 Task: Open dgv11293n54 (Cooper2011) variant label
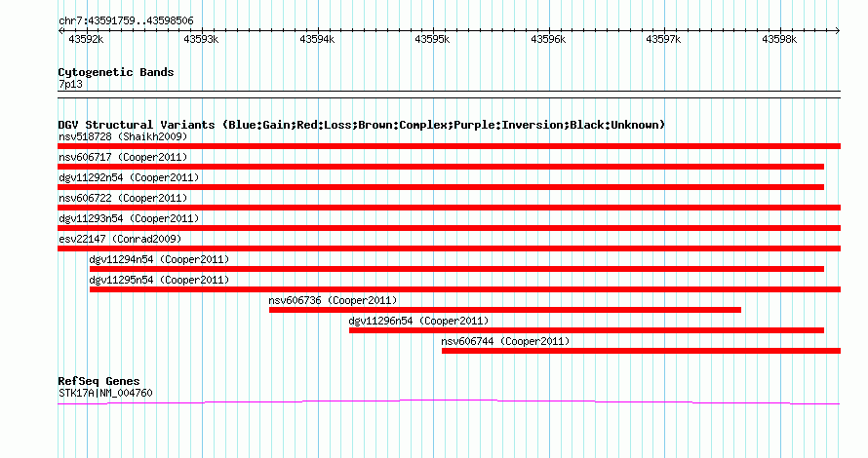129,218
